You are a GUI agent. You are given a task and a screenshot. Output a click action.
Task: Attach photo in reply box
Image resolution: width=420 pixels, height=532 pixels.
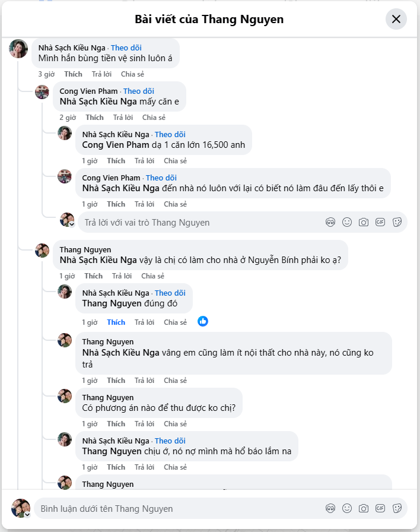coord(364,222)
